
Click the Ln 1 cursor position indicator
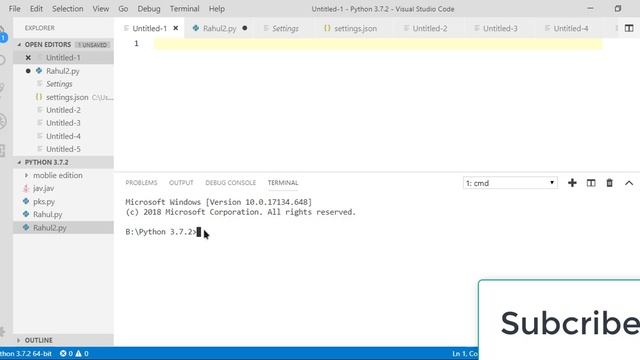coord(465,353)
